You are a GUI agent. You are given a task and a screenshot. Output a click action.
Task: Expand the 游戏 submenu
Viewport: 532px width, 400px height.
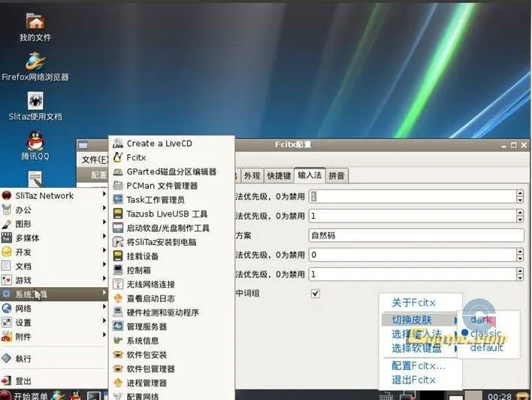coord(53,280)
